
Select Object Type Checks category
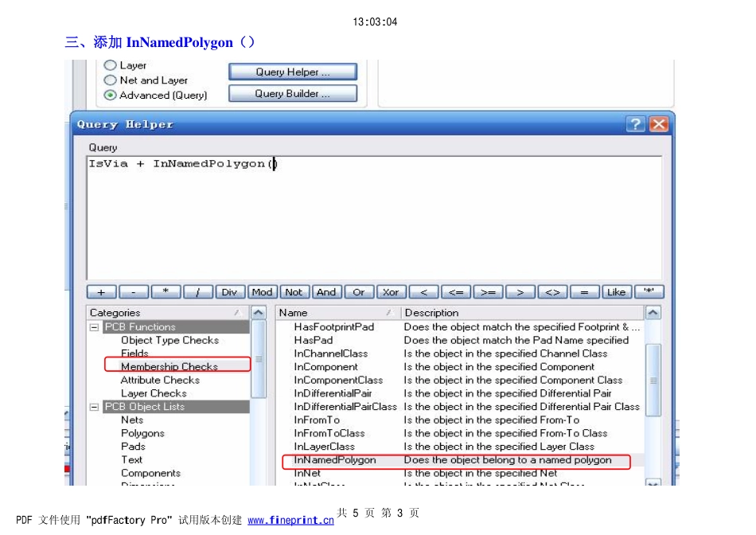coord(170,340)
